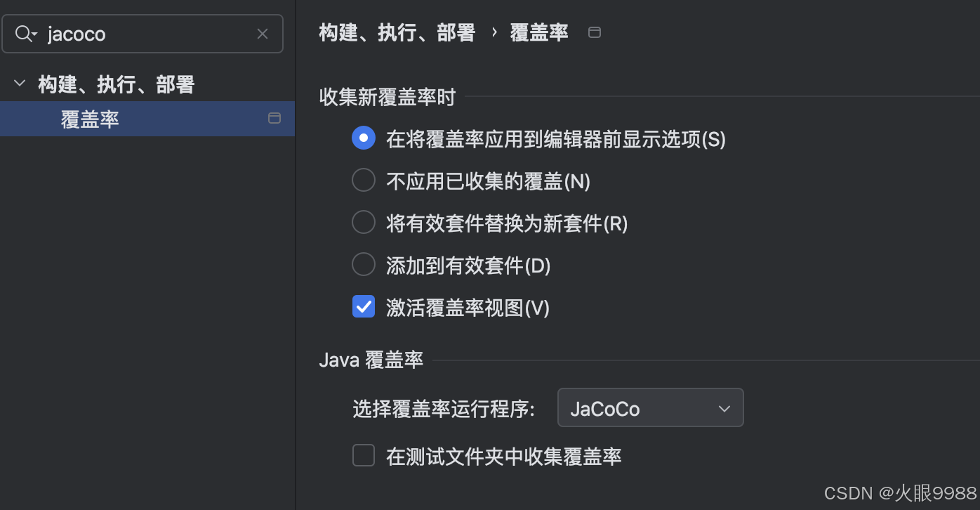Screen dimensions: 980x510
Task: Clear the jacoco search text
Action: (x=263, y=34)
